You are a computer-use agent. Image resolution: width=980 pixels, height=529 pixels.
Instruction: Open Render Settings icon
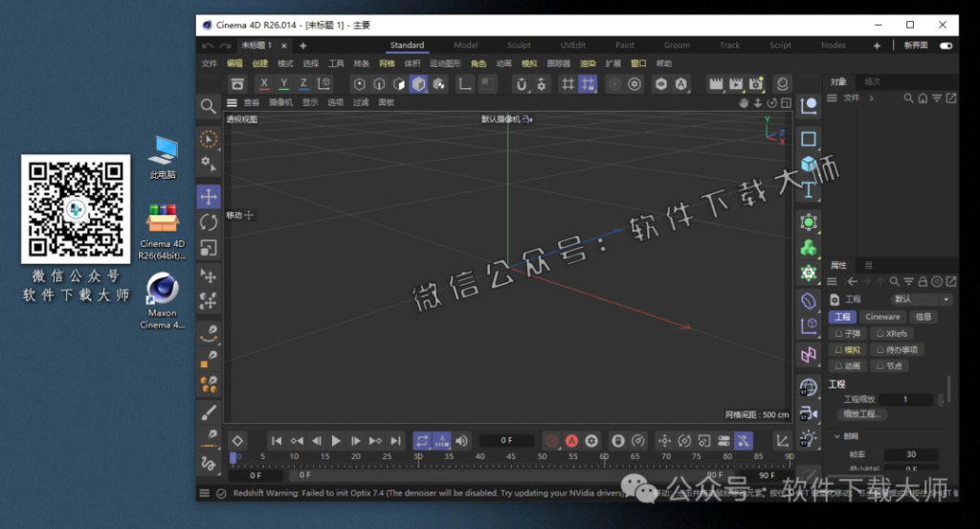[756, 83]
